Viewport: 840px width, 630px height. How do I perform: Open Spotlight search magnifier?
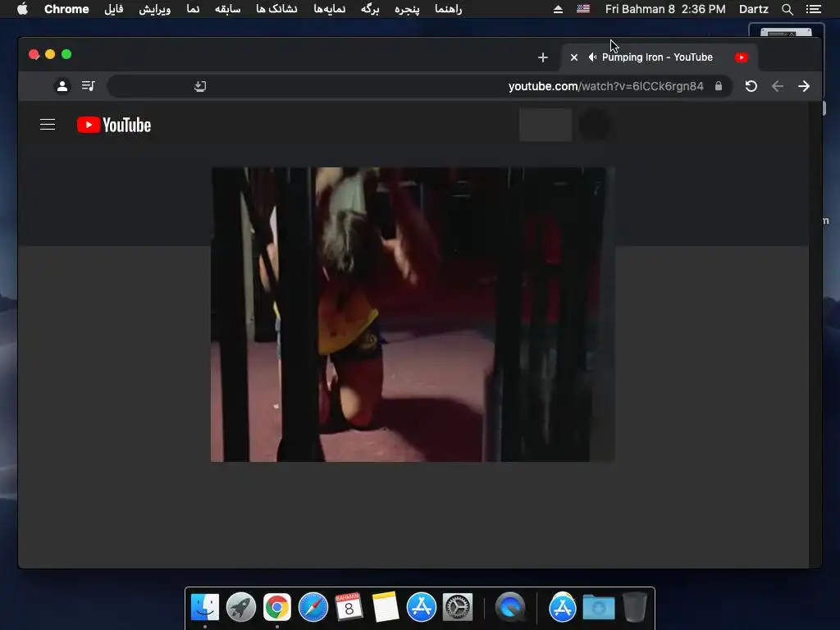coord(787,9)
